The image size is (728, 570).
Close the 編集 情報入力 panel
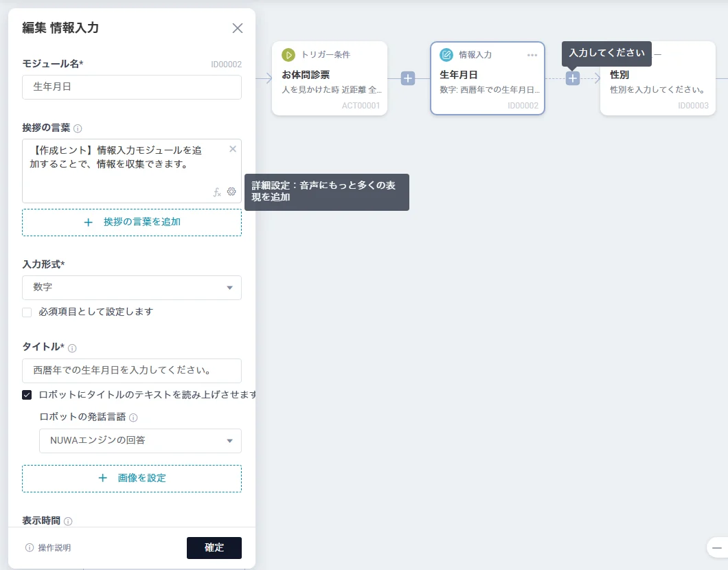click(237, 28)
